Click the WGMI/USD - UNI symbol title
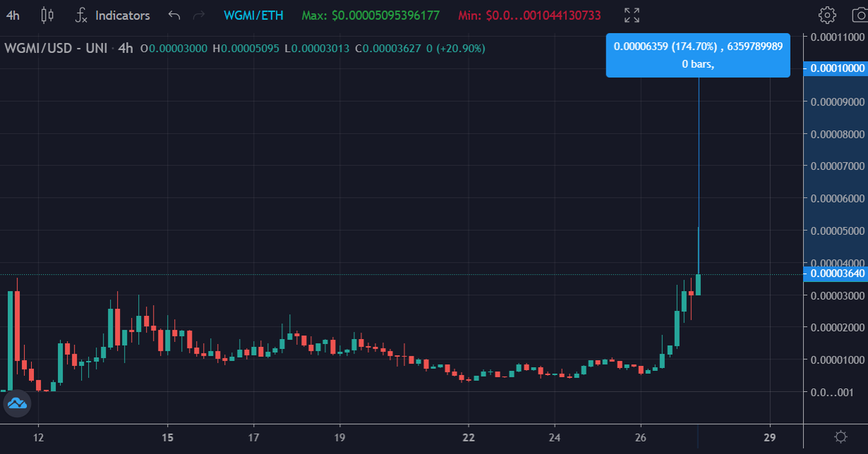Screen dimensions: 868x454 pos(56,48)
